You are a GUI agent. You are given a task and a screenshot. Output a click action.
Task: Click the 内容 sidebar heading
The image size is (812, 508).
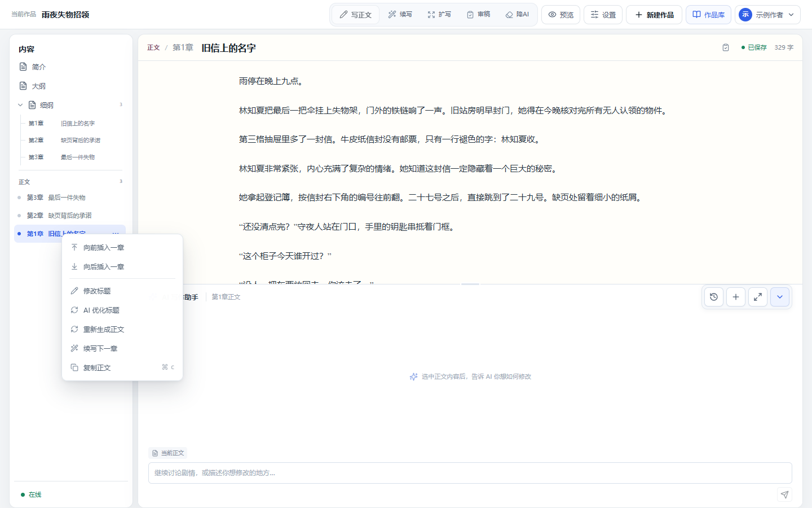(x=27, y=49)
